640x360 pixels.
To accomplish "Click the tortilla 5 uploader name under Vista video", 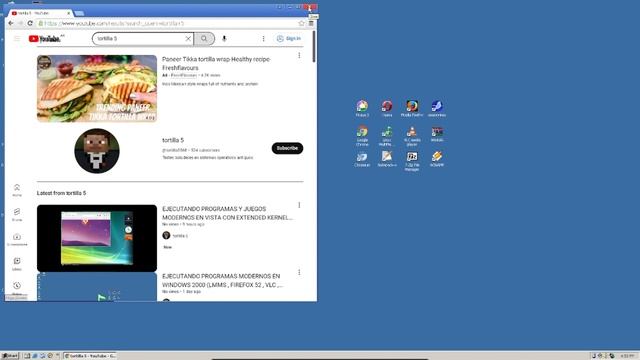I will click(x=180, y=236).
